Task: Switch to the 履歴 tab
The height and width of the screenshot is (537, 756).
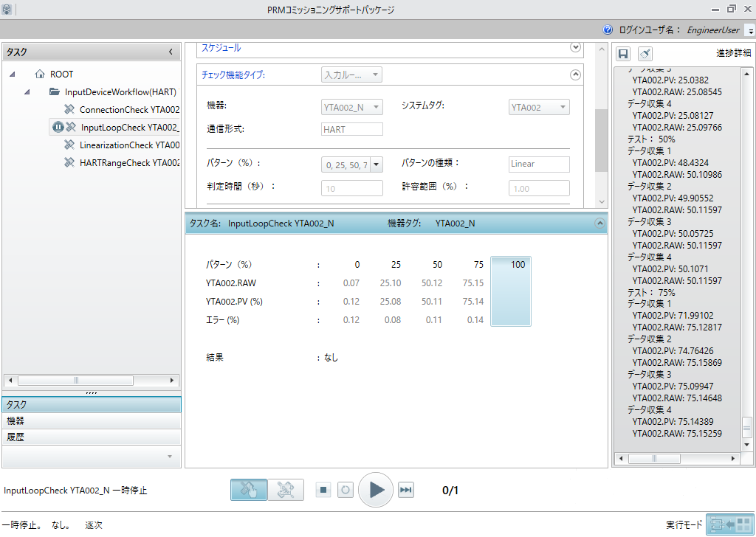Action: coord(92,437)
